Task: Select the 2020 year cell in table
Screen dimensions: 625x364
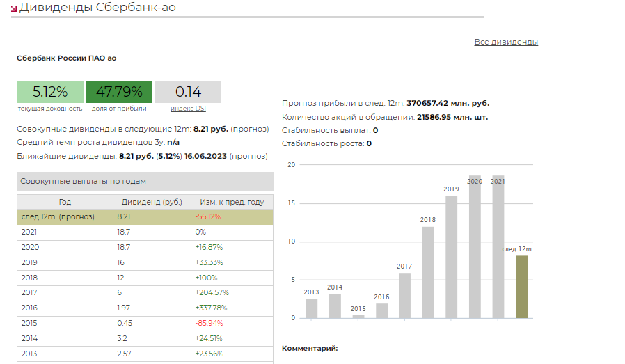Action: (x=65, y=247)
